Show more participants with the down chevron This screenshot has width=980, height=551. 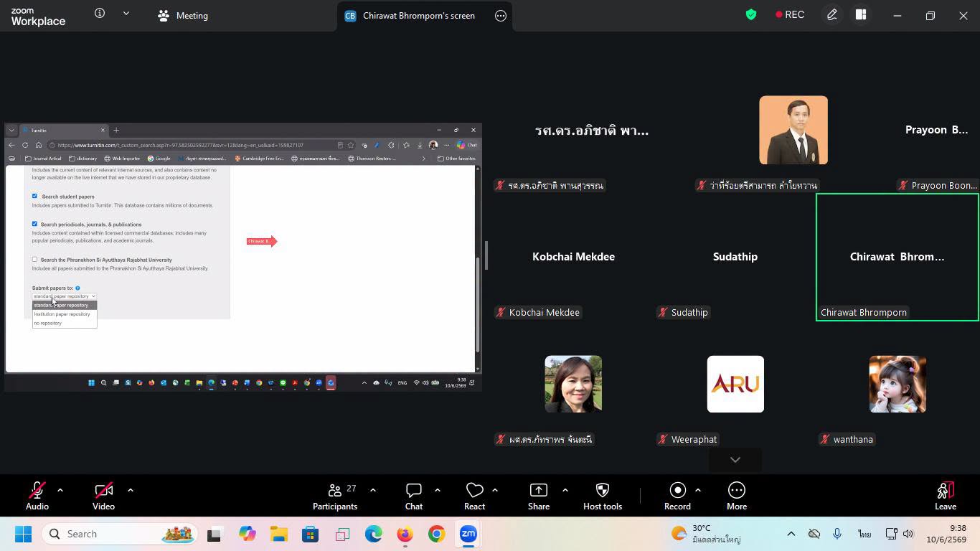735,460
